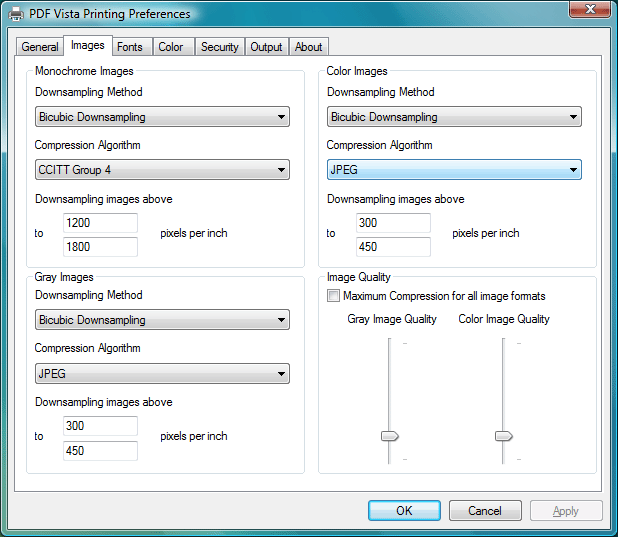The image size is (618, 537).
Task: Close the PDF Vista Printing Preferences dialog
Action: (x=589, y=9)
